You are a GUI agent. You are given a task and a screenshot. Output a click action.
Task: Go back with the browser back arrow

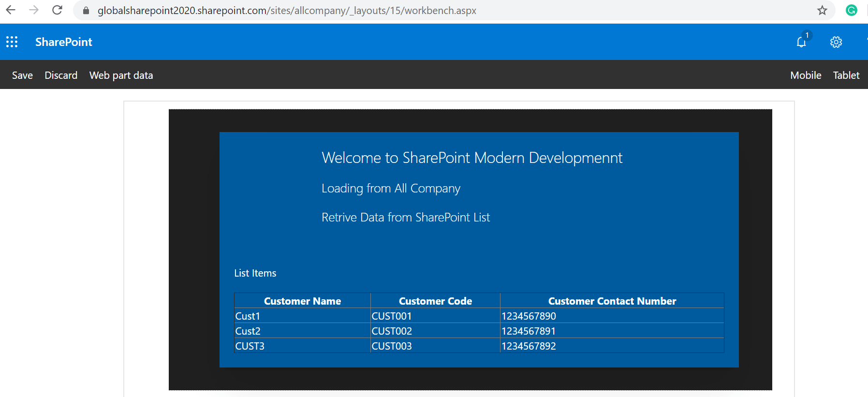coord(11,10)
